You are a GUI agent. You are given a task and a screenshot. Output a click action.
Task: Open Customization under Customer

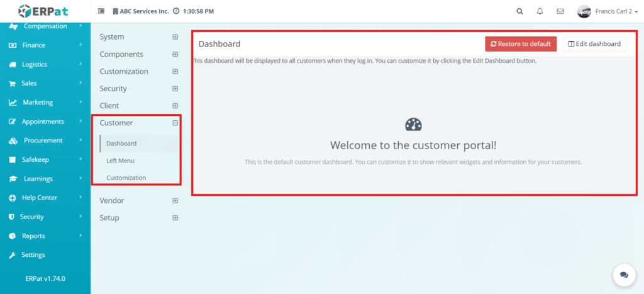click(x=126, y=178)
